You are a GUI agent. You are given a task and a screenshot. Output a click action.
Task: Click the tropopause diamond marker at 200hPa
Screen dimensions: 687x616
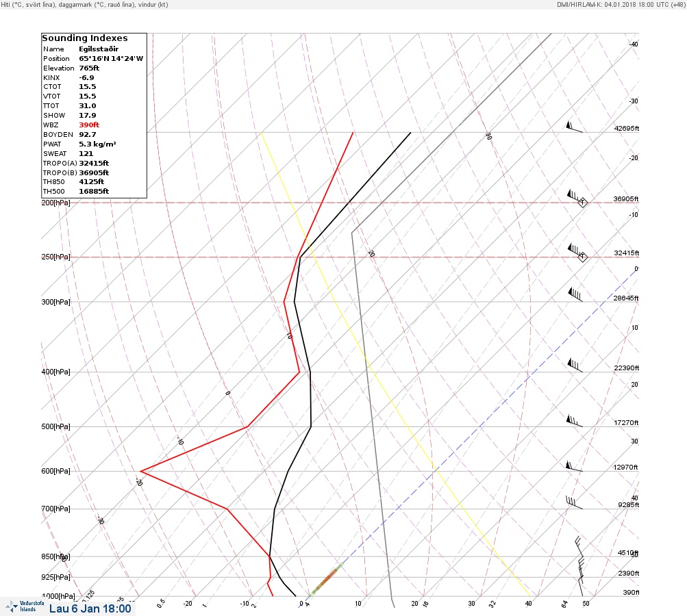click(583, 203)
